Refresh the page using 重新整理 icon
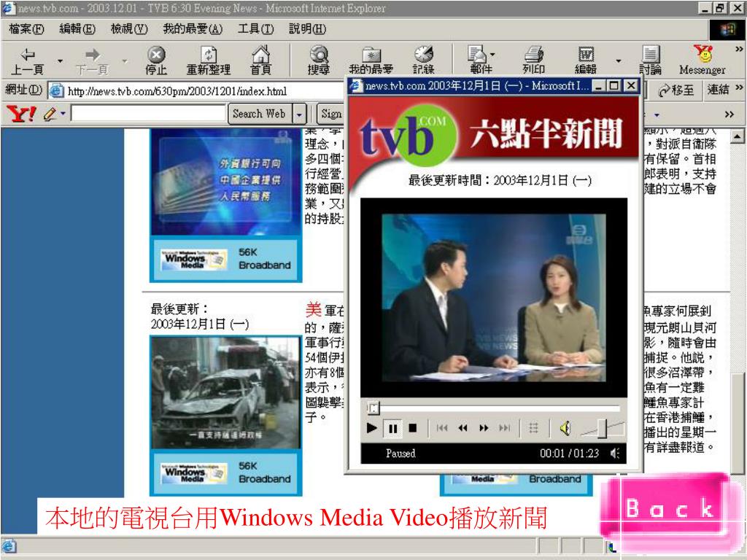Image resolution: width=747 pixels, height=560 pixels. (208, 61)
